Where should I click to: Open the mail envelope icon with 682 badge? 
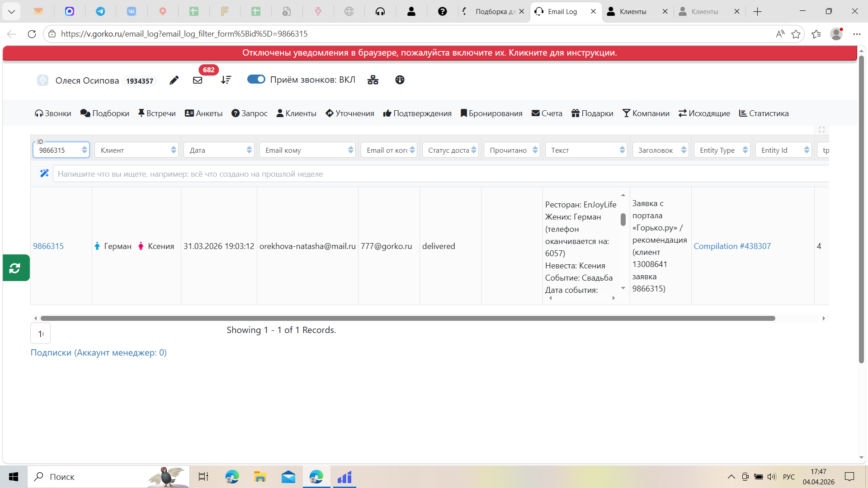[198, 80]
